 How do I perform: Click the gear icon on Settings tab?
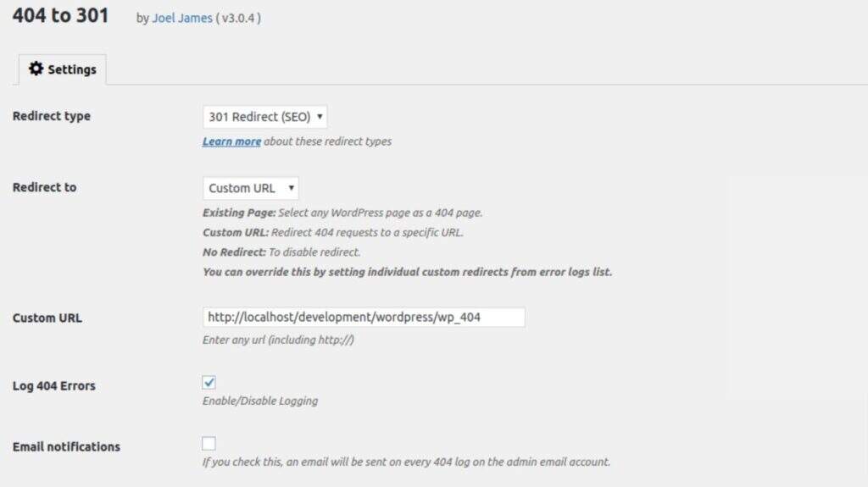[x=36, y=69]
